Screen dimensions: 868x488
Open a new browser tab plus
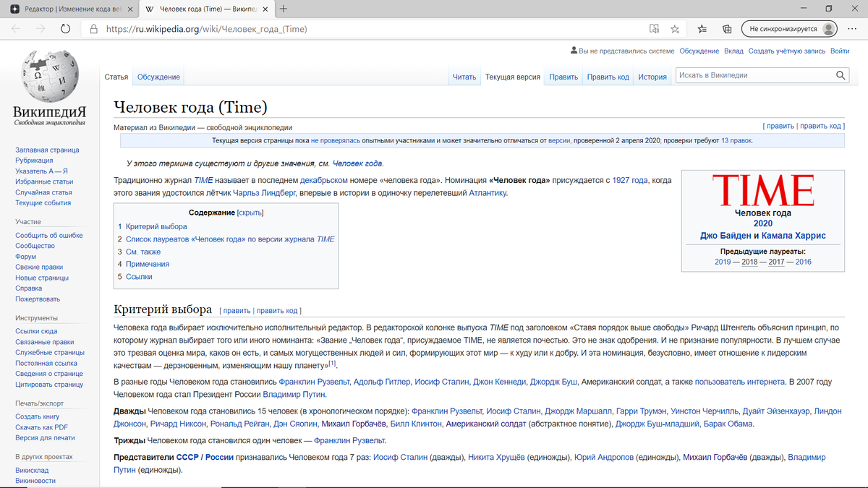[283, 9]
